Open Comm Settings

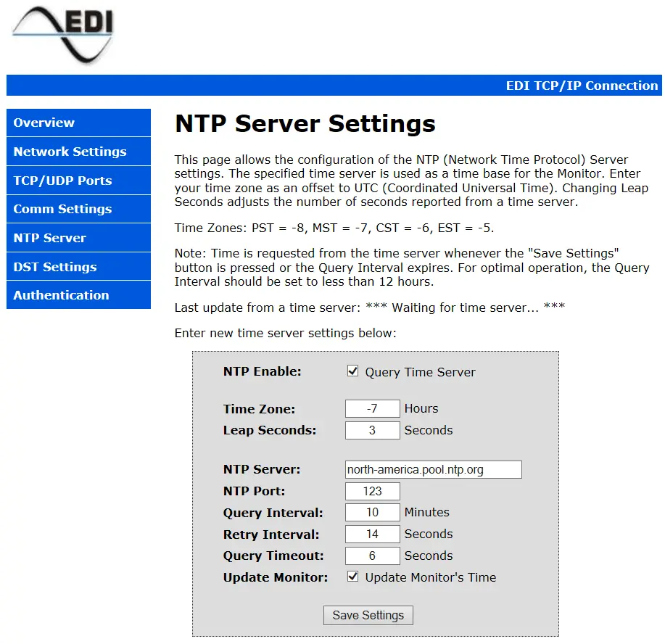[x=78, y=209]
